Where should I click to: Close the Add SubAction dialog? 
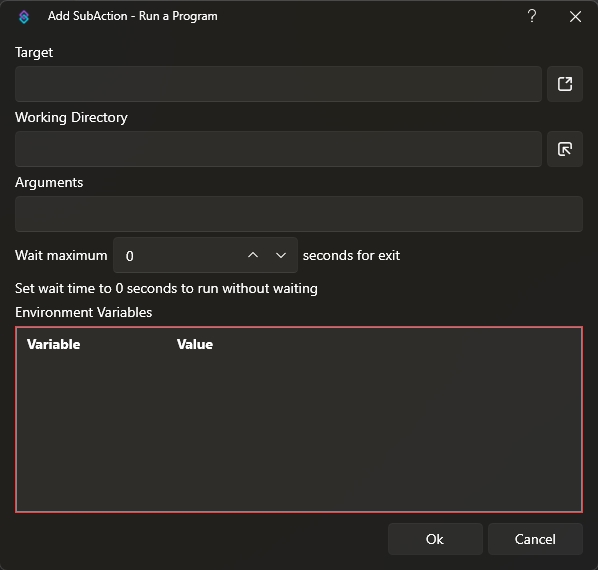pyautogui.click(x=575, y=16)
